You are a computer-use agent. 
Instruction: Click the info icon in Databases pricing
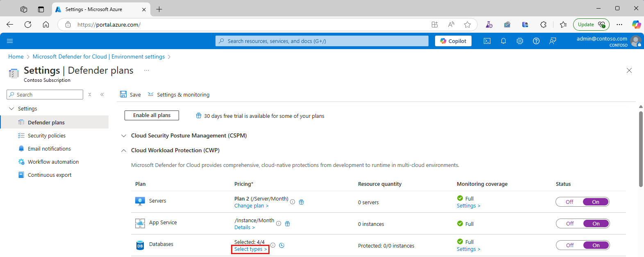[273, 245]
